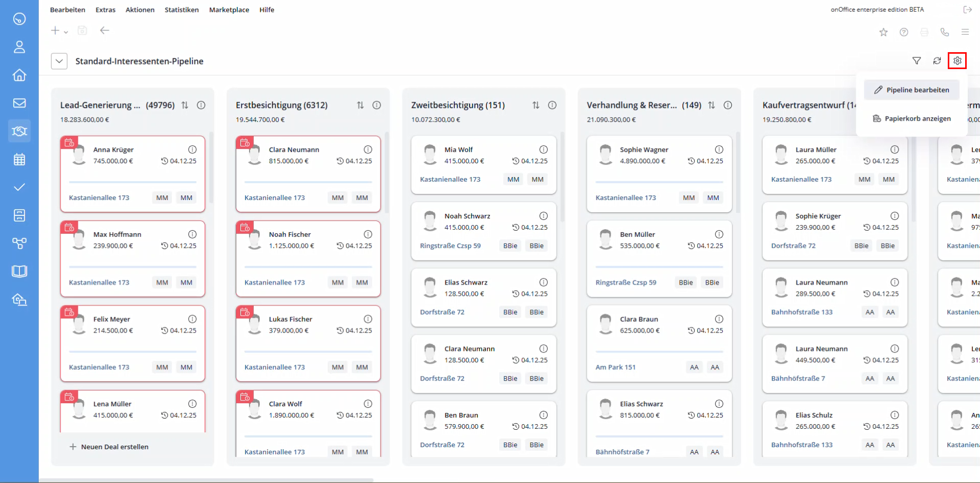
Task: Open contacts person icon in sidebar
Action: [x=19, y=47]
